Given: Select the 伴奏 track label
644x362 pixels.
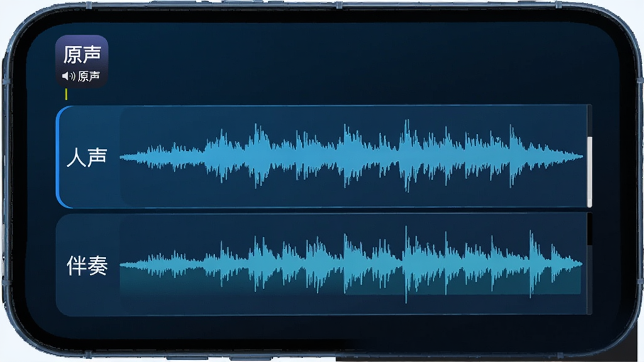Looking at the screenshot, I should pos(87,266).
